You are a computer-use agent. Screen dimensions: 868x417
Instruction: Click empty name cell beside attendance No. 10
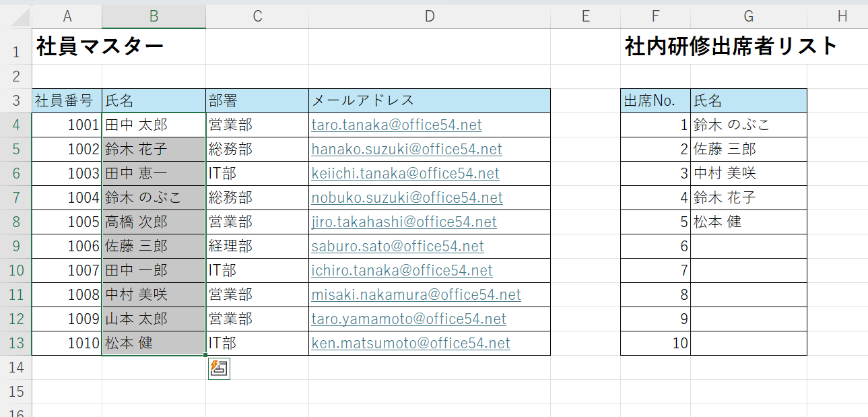coord(749,344)
